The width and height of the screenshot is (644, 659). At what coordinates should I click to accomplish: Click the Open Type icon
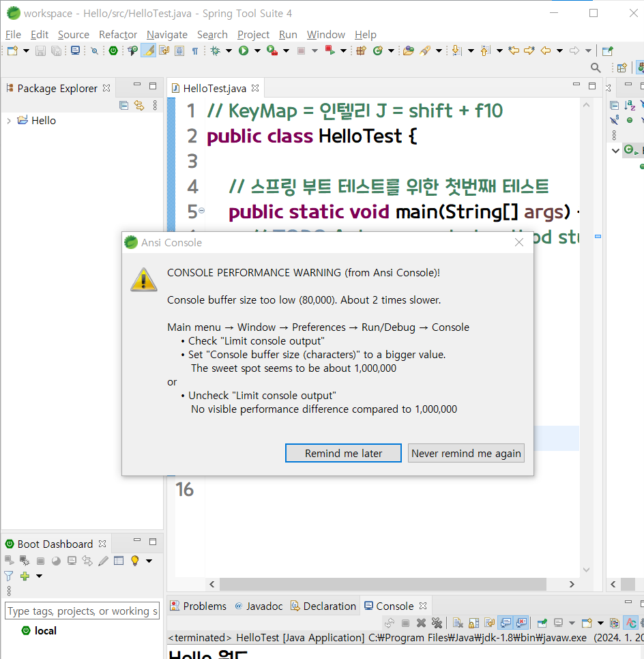click(408, 51)
